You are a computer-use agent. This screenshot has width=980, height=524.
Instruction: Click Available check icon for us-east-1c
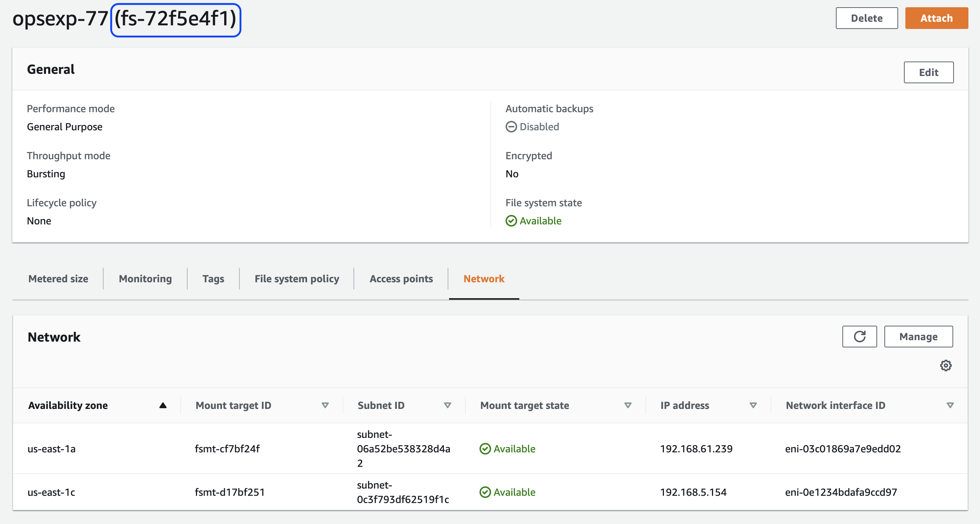485,492
